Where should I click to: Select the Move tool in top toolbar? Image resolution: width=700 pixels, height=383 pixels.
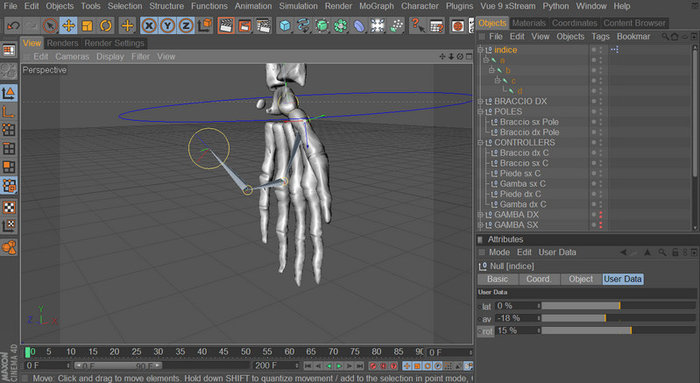pos(69,25)
